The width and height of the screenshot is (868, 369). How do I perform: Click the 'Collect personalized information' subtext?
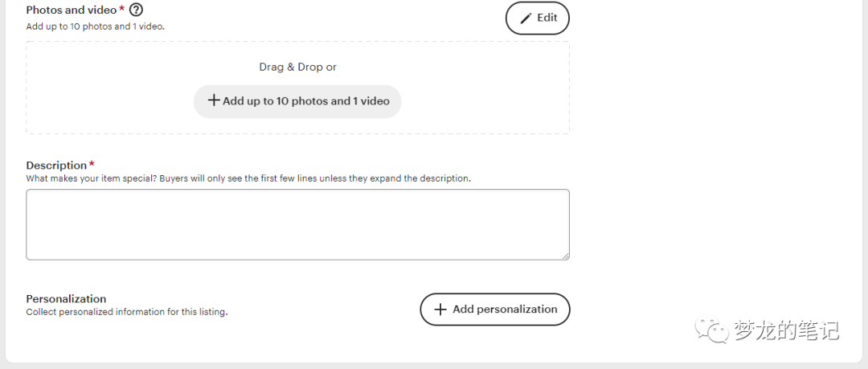pos(126,312)
